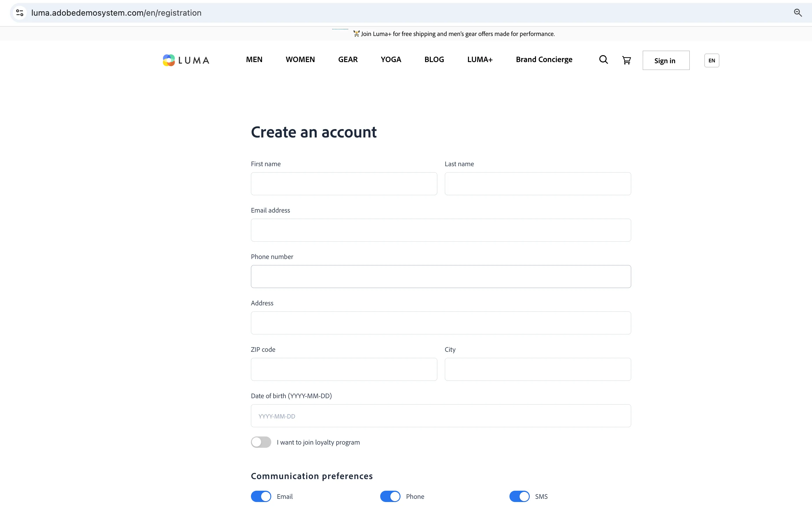
Task: Focus the Address field
Action: coord(441,323)
